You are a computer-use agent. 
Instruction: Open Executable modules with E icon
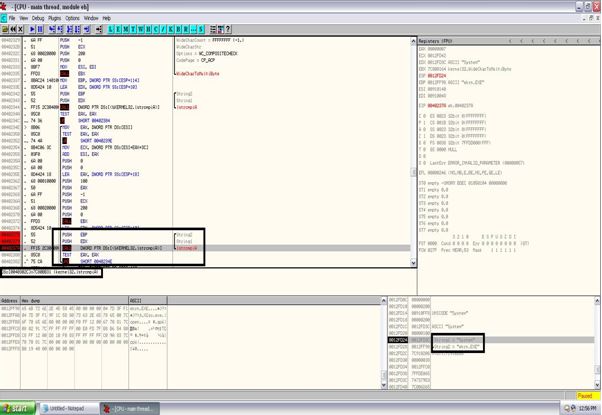[119, 29]
